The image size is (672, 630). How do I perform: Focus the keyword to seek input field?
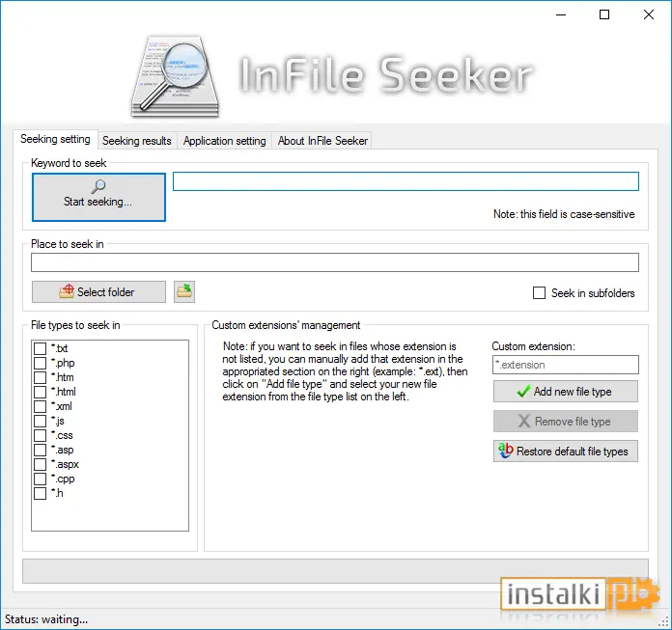pyautogui.click(x=406, y=181)
